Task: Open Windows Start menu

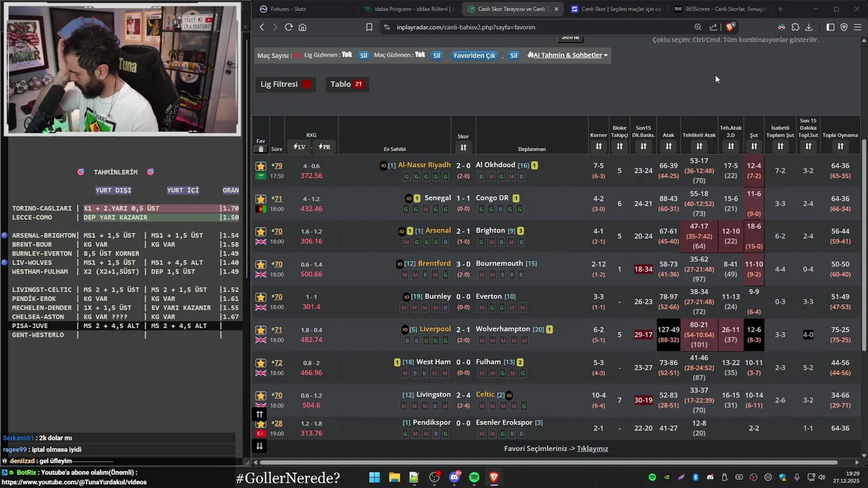Action: 374,478
